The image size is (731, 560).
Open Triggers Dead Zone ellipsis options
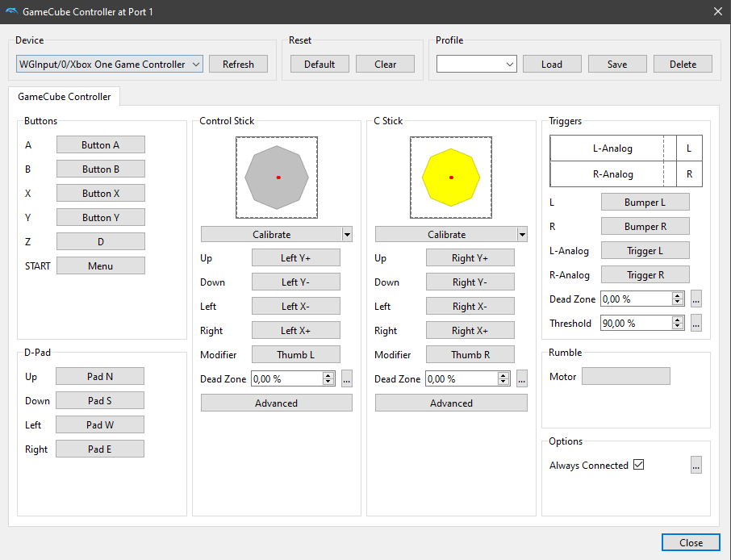tap(696, 299)
